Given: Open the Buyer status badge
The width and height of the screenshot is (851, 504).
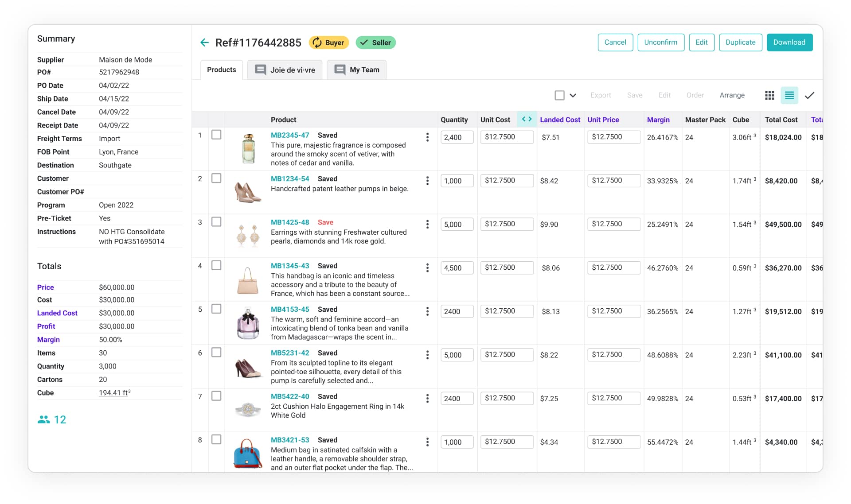Looking at the screenshot, I should coord(328,43).
